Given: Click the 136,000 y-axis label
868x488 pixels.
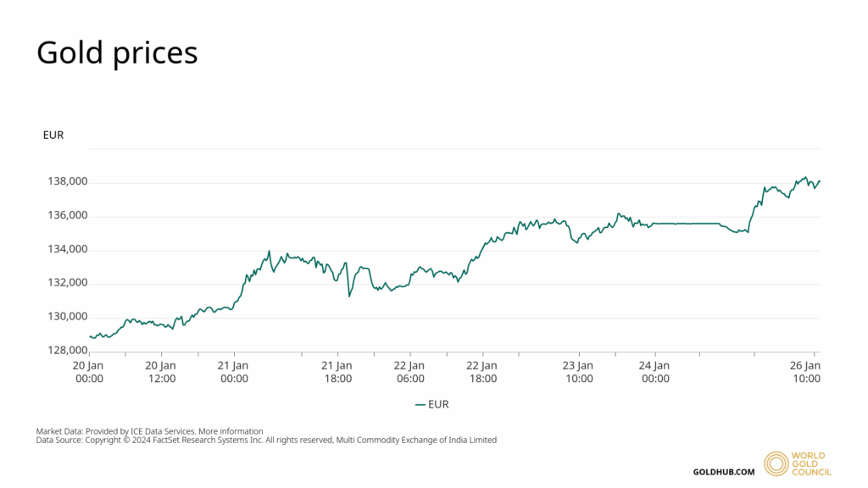Looking at the screenshot, I should [66, 215].
